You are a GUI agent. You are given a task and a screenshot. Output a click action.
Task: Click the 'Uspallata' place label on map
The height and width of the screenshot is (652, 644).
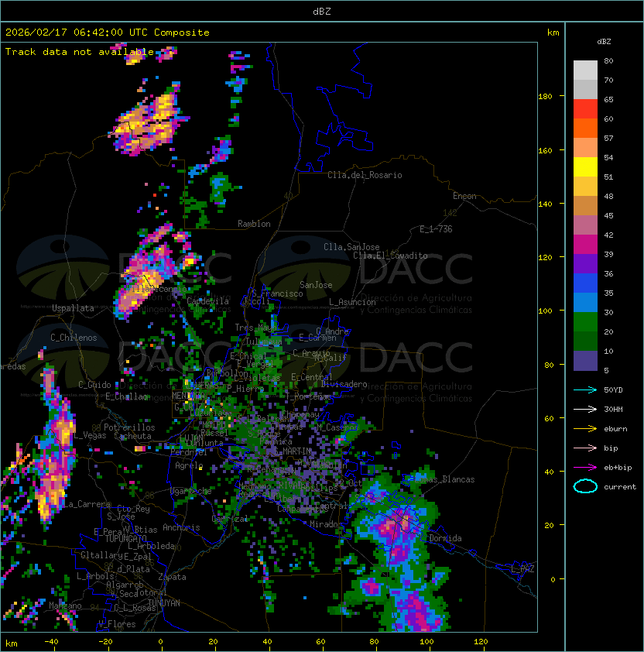pos(74,308)
